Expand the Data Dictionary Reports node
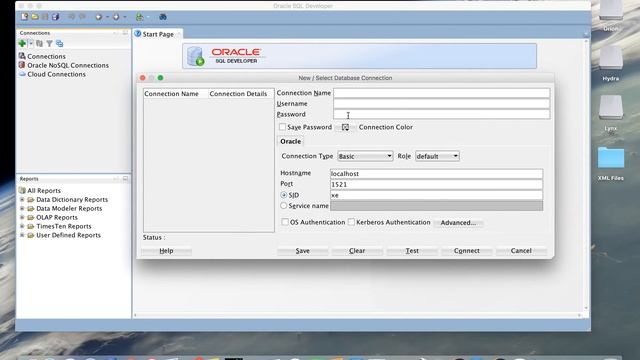The image size is (640, 360). (x=22, y=199)
